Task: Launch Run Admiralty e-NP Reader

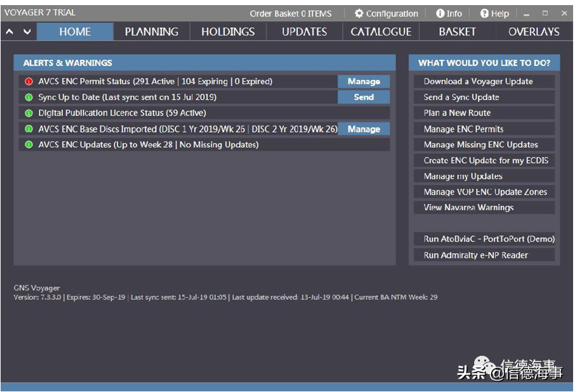Action: tap(484, 255)
